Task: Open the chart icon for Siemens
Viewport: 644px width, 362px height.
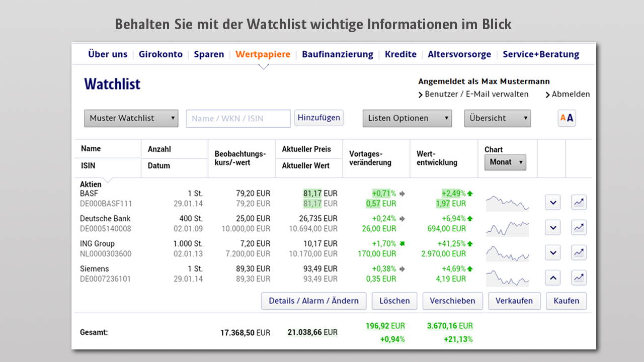Action: [x=579, y=278]
